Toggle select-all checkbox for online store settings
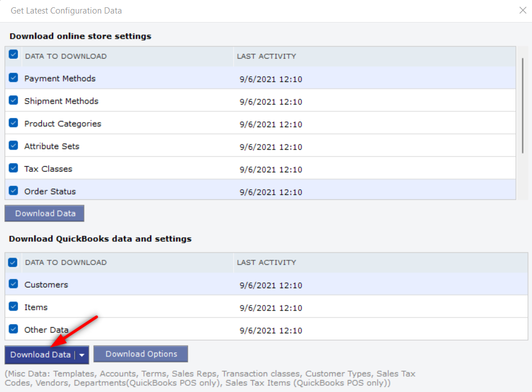 [13, 54]
